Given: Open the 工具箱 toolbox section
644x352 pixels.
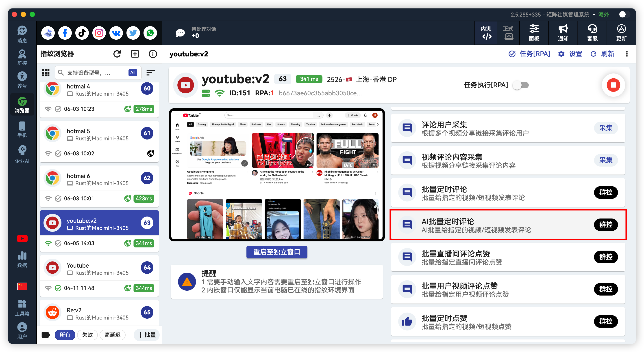Looking at the screenshot, I should tap(22, 308).
